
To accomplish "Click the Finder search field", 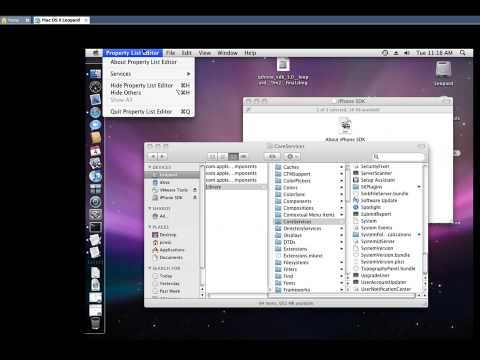I will click(398, 156).
